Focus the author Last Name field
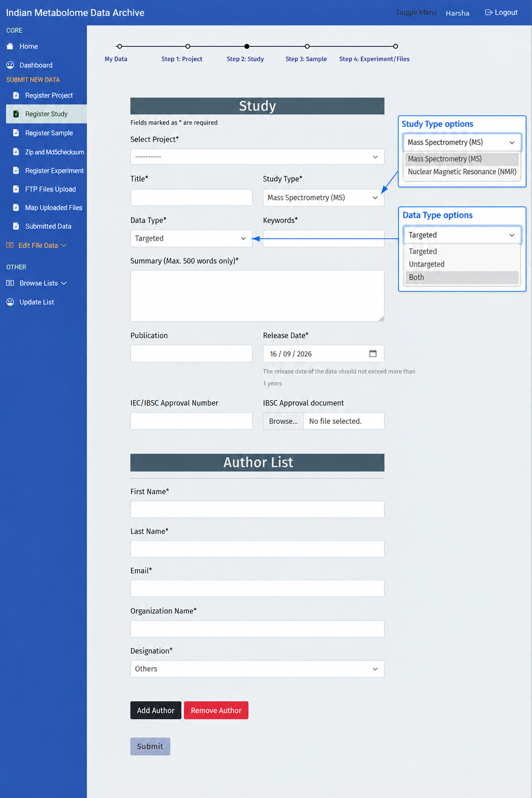The height and width of the screenshot is (798, 532). [x=257, y=549]
